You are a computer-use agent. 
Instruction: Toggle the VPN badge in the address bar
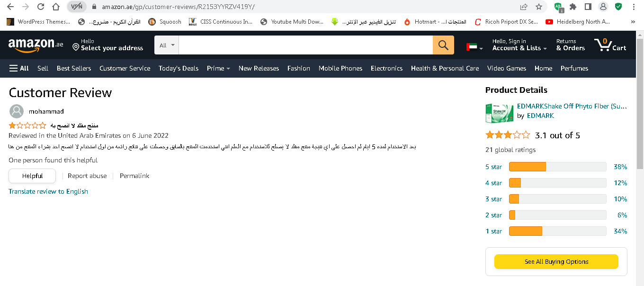(x=76, y=7)
